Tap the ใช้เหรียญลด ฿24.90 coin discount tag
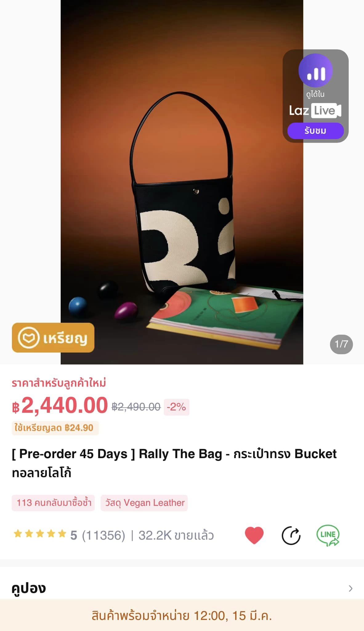The image size is (364, 631). coord(55,428)
